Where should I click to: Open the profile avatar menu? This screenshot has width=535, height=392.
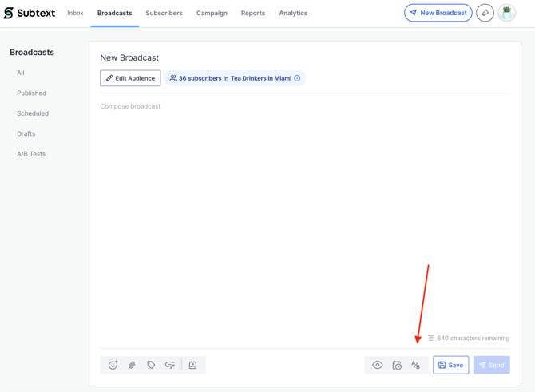coord(507,13)
